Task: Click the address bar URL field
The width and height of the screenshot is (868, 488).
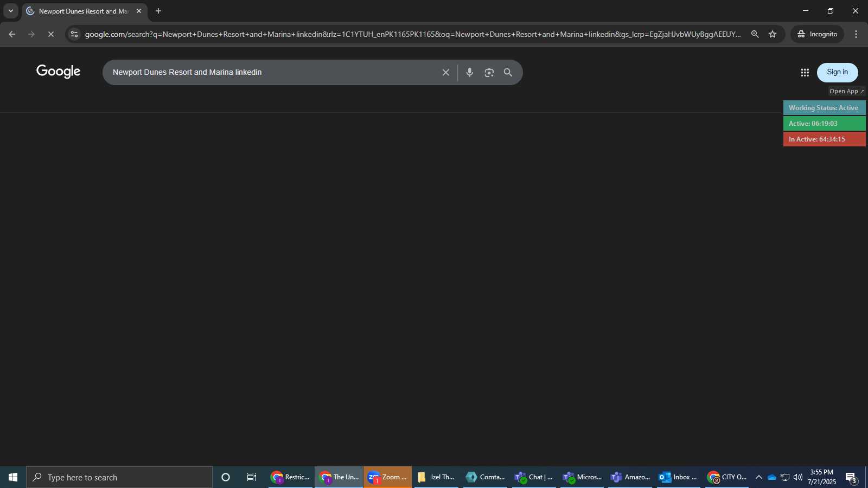Action: click(412, 34)
